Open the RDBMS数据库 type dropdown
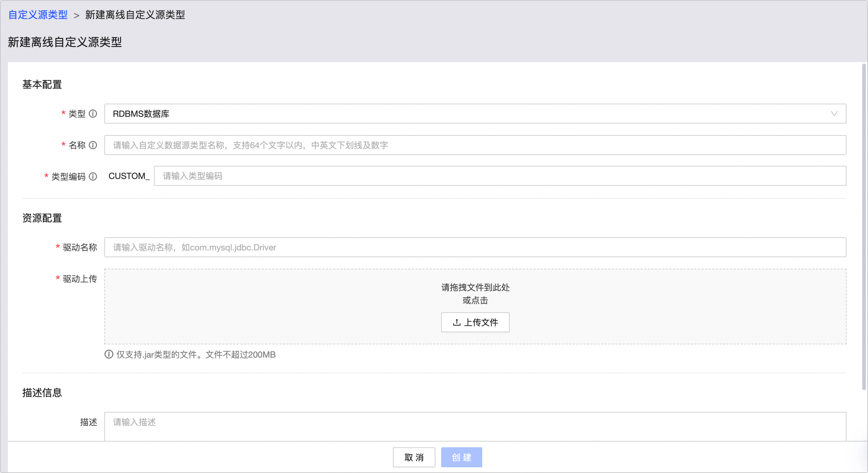The width and height of the screenshot is (868, 473). pyautogui.click(x=475, y=114)
